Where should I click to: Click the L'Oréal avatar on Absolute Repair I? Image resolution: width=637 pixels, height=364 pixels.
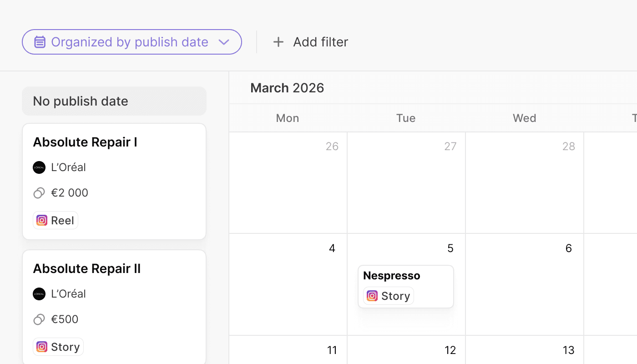click(39, 167)
